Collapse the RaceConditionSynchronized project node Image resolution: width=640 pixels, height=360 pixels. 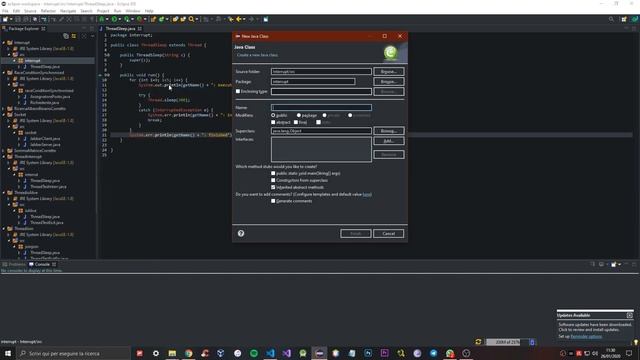pyautogui.click(x=4, y=73)
